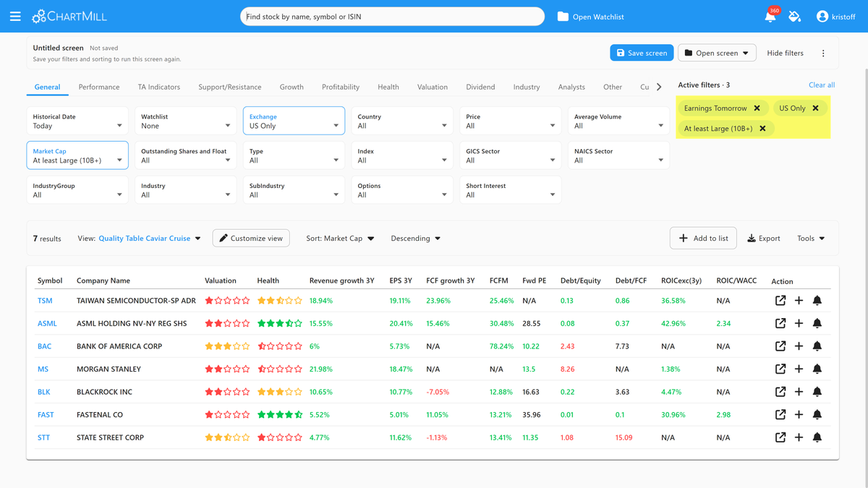Screen dimensions: 868x488
Task: Open the Valuation filter tab
Action: click(x=433, y=87)
